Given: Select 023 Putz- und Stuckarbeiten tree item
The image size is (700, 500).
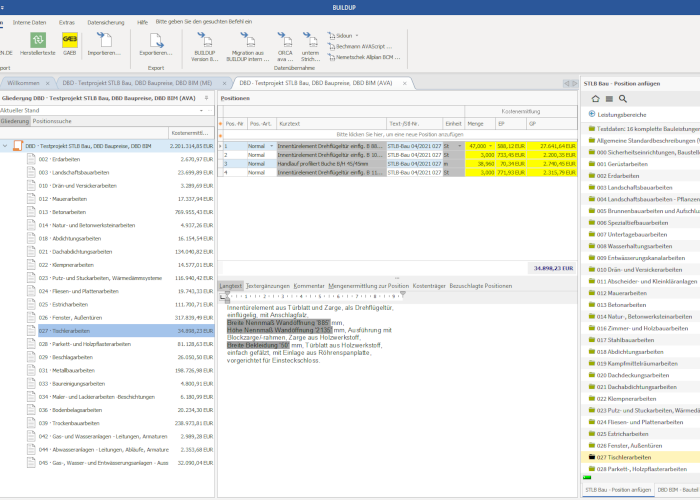Looking at the screenshot, I should tap(100, 278).
